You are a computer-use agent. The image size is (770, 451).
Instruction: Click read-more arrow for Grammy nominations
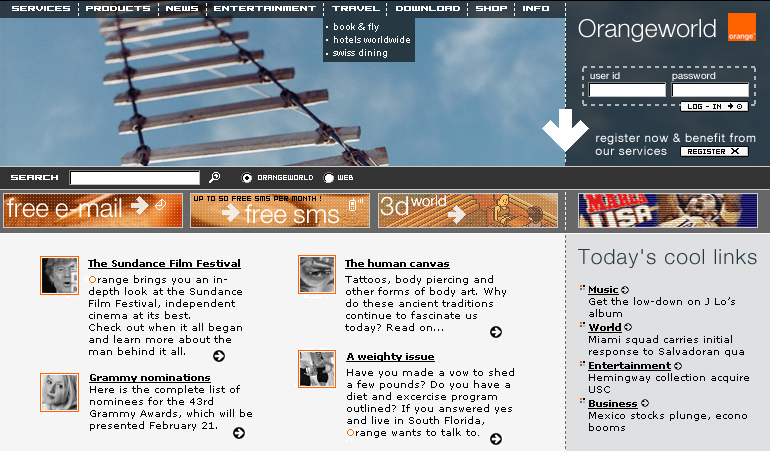239,433
